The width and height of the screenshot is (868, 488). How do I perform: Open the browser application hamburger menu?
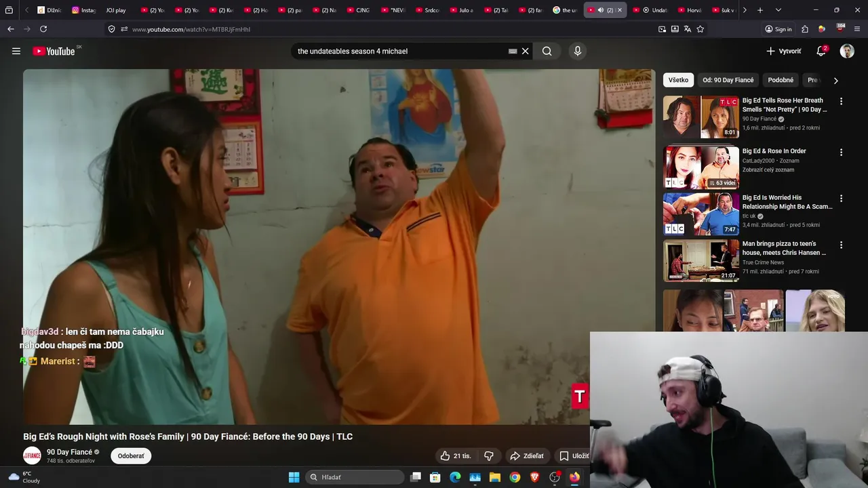(857, 29)
